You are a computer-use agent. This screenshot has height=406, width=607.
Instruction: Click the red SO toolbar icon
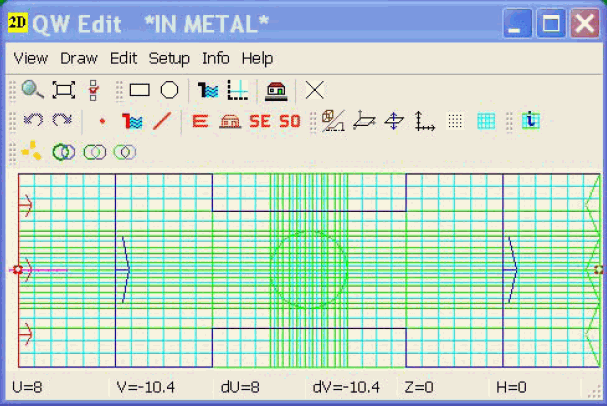click(x=289, y=121)
